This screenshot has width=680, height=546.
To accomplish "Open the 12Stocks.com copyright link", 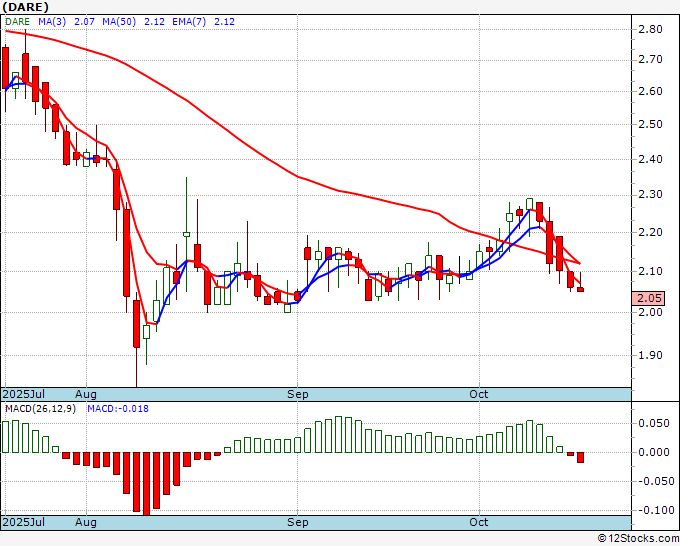I will 638,539.
